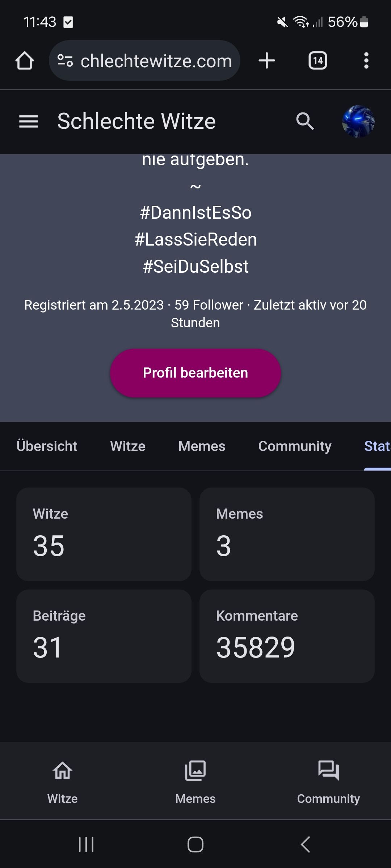Click the Profil bearbeiten button

(195, 373)
